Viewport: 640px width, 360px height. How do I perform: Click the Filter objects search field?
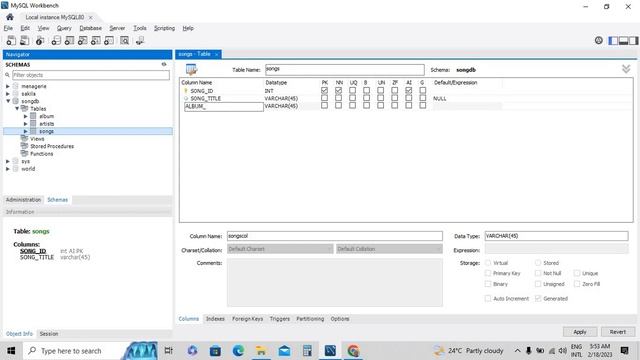[91, 75]
